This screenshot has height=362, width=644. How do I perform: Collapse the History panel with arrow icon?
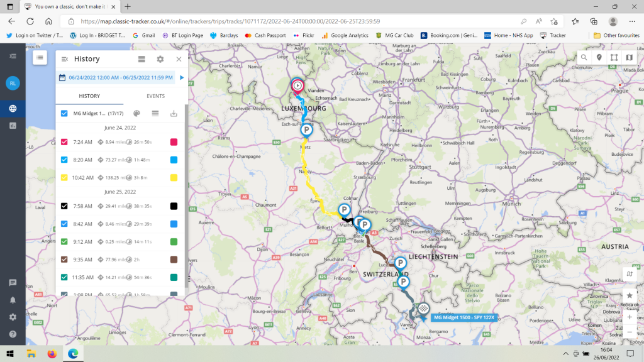65,59
